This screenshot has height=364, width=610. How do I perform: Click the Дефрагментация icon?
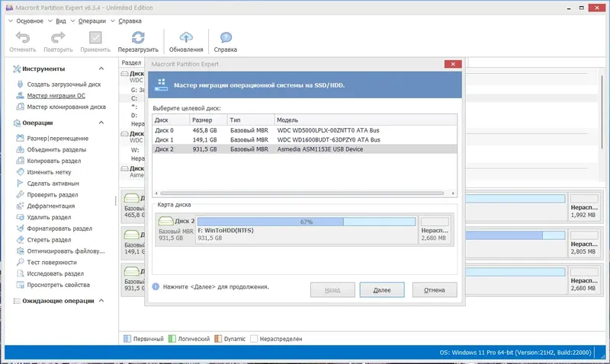(x=20, y=206)
